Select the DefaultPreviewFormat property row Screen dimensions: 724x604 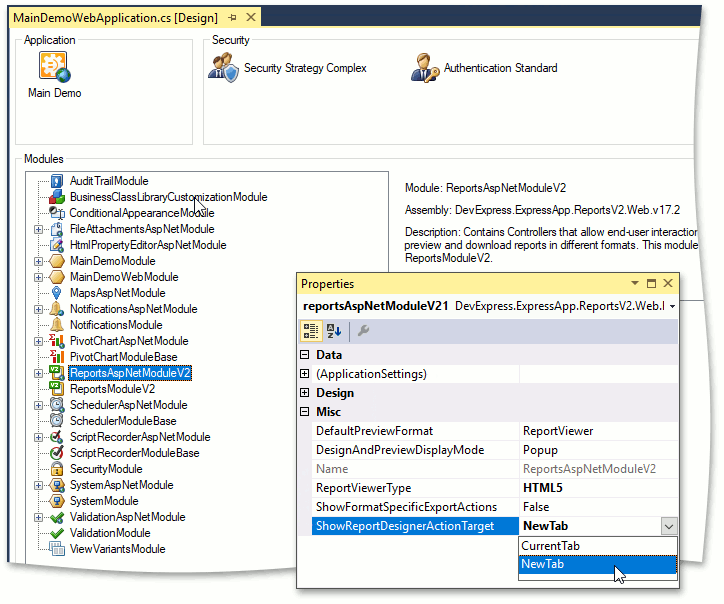[x=495, y=431]
